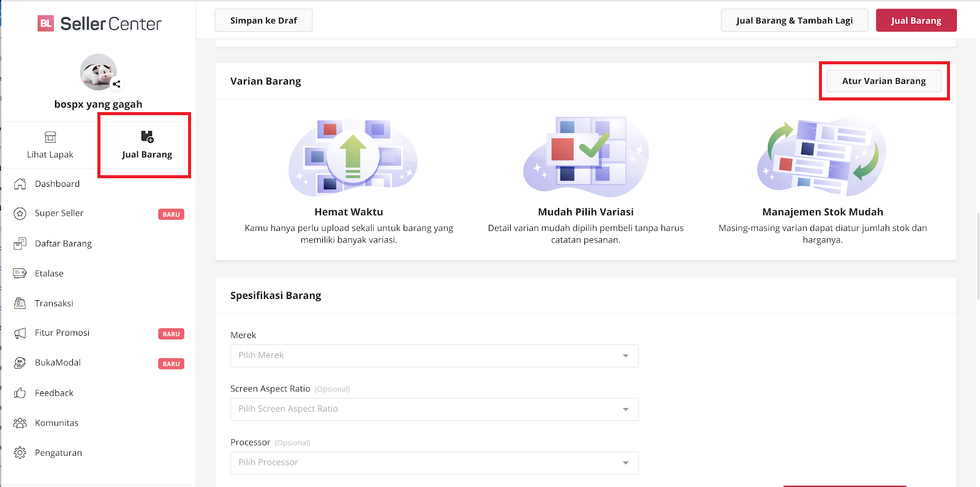980x487 pixels.
Task: Click the Dashboard home icon
Action: 20,184
